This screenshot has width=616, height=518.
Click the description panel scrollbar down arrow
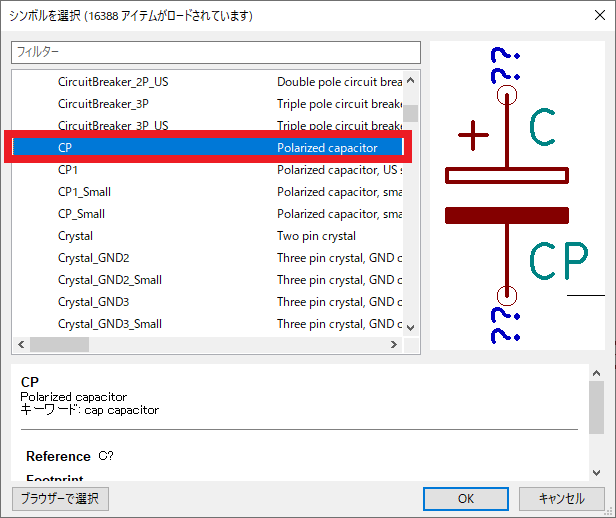596,470
